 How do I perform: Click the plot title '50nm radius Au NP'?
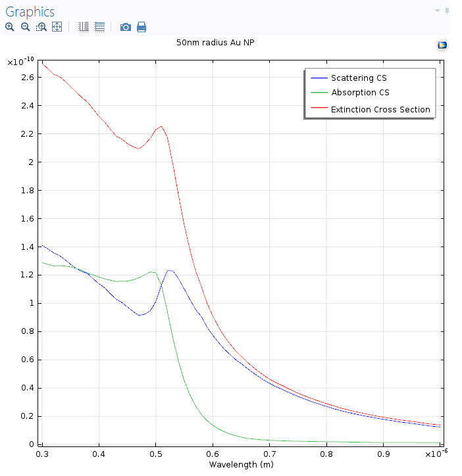point(215,43)
